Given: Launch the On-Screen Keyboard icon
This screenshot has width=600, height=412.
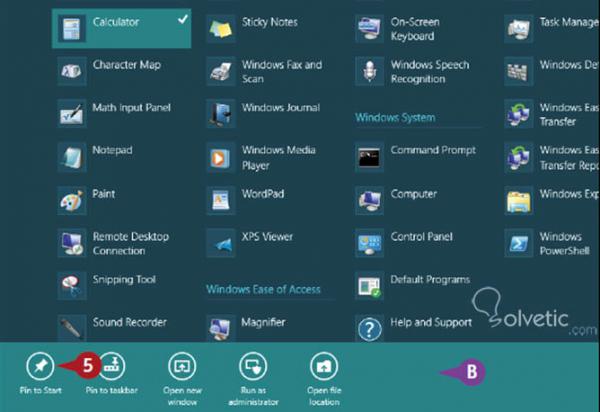Looking at the screenshot, I should point(369,29).
